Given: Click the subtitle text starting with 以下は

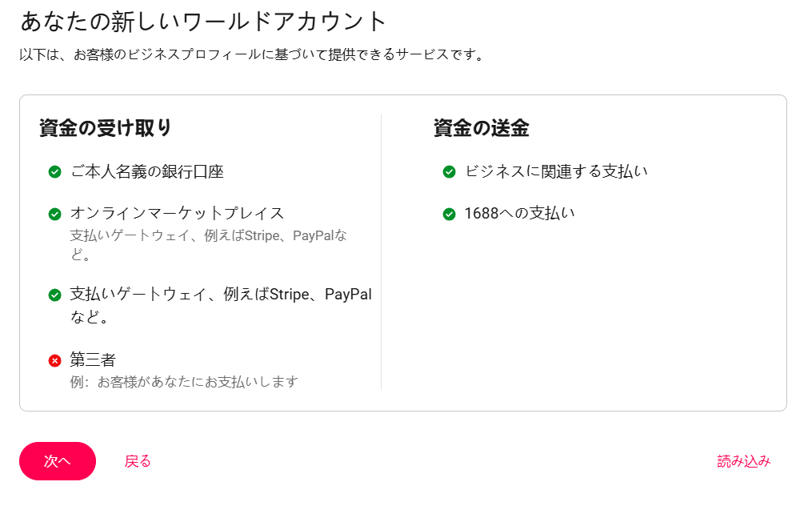Looking at the screenshot, I should (252, 54).
